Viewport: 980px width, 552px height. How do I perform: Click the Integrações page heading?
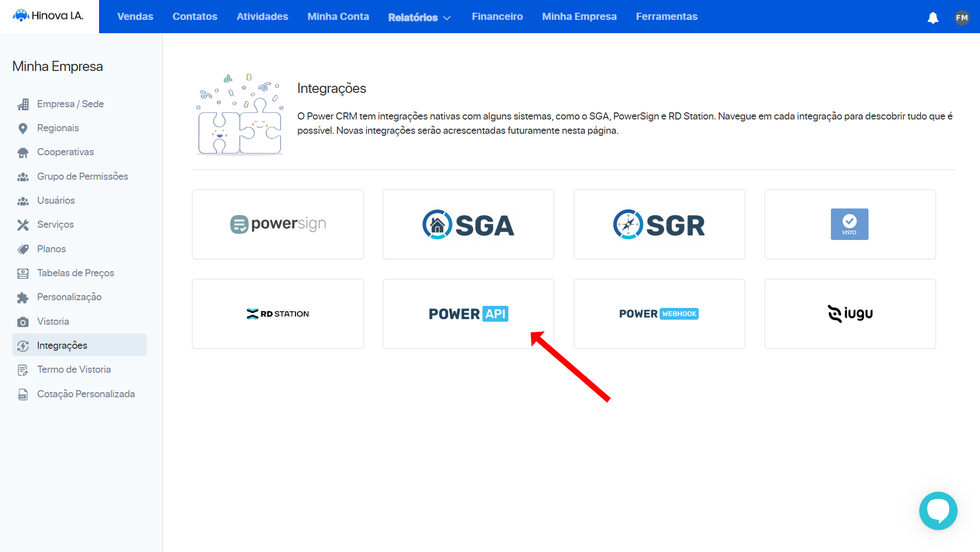[x=332, y=88]
